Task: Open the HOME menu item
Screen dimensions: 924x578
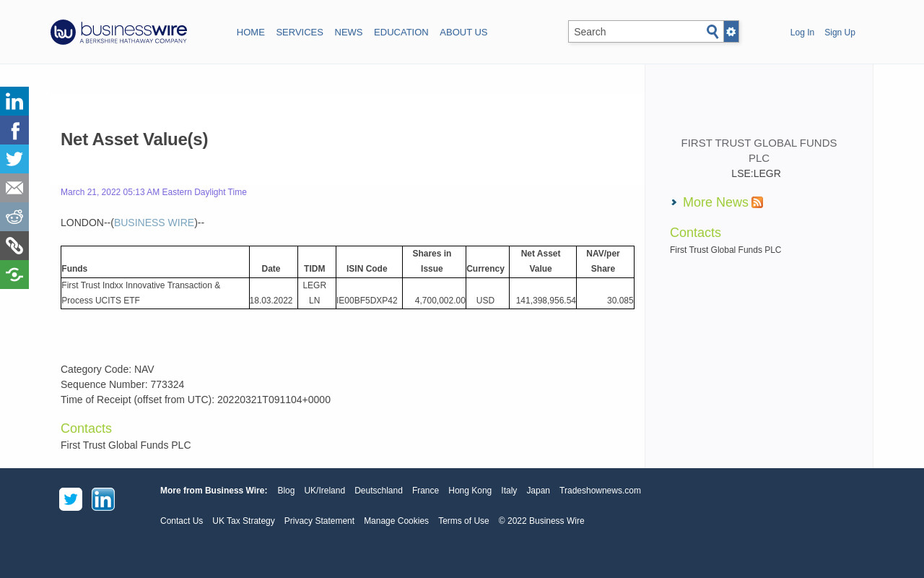Action: point(250,33)
